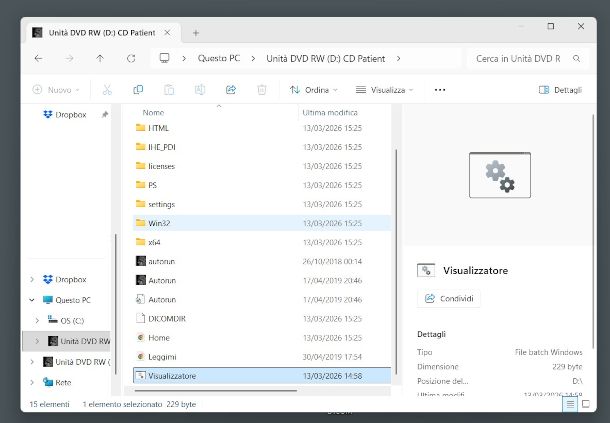This screenshot has height=423, width=610.
Task: Open the Ordina sort dropdown
Action: (314, 90)
